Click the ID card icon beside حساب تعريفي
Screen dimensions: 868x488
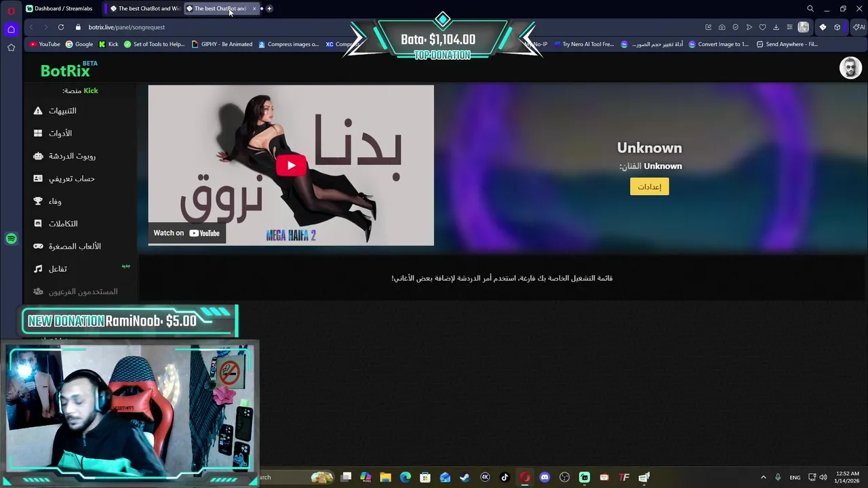[38, 178]
